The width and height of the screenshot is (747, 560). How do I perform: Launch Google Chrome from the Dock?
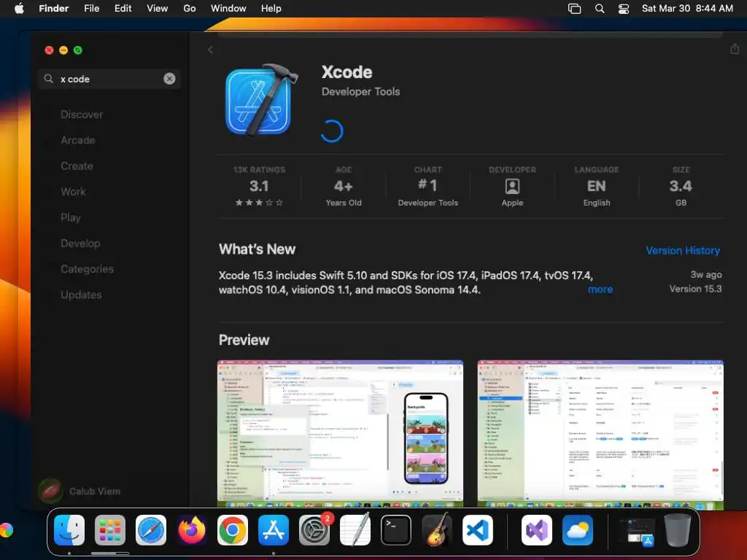233,530
